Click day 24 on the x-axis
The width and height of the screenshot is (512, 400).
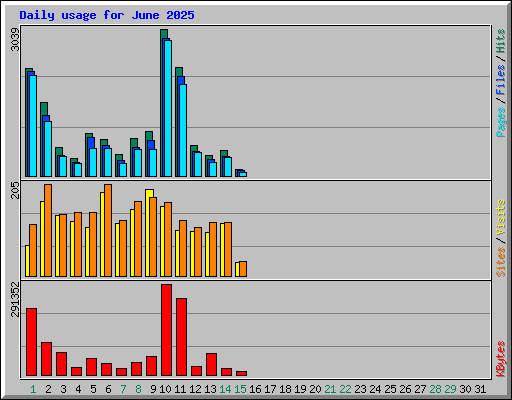tap(375, 389)
